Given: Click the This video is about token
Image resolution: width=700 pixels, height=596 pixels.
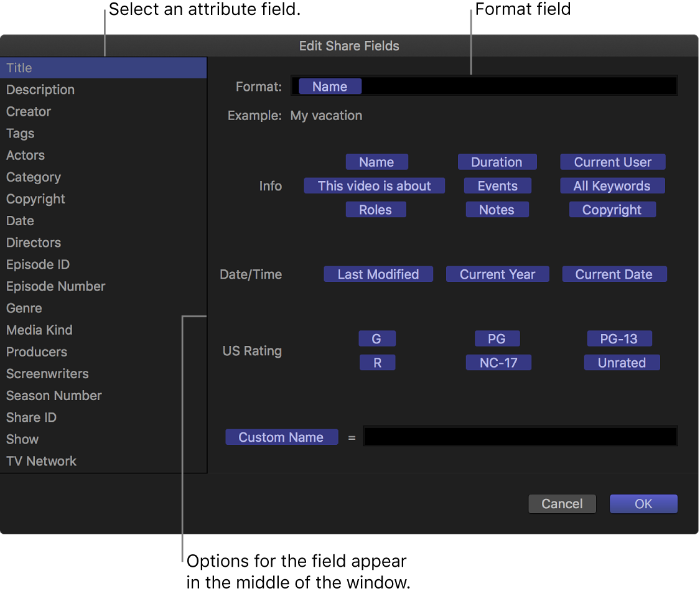Looking at the screenshot, I should click(x=374, y=185).
